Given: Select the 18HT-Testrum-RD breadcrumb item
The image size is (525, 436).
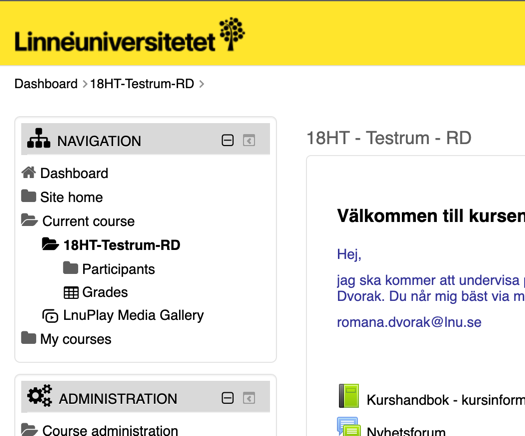Looking at the screenshot, I should [x=142, y=84].
